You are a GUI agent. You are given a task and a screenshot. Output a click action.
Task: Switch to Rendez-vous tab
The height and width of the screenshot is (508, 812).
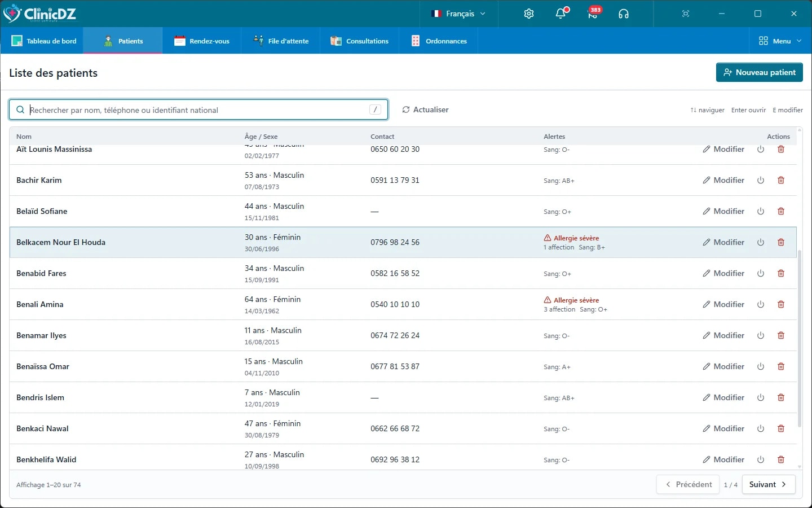(202, 41)
